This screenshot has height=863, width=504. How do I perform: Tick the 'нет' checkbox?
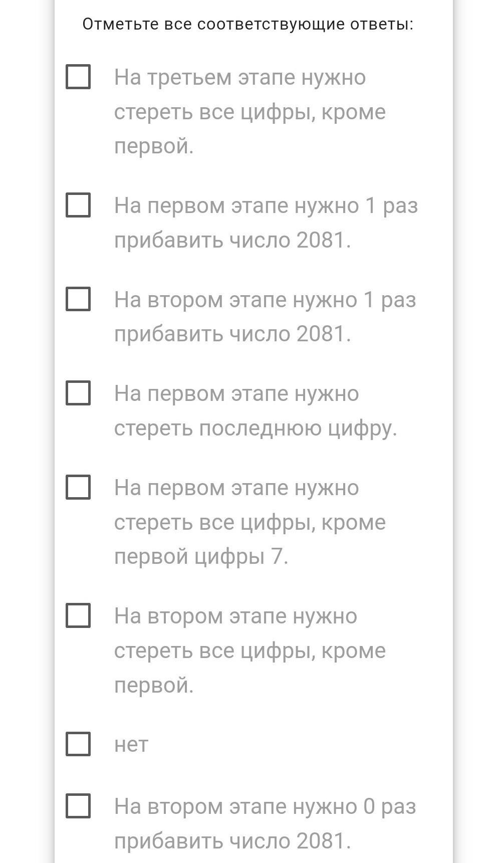click(x=78, y=744)
